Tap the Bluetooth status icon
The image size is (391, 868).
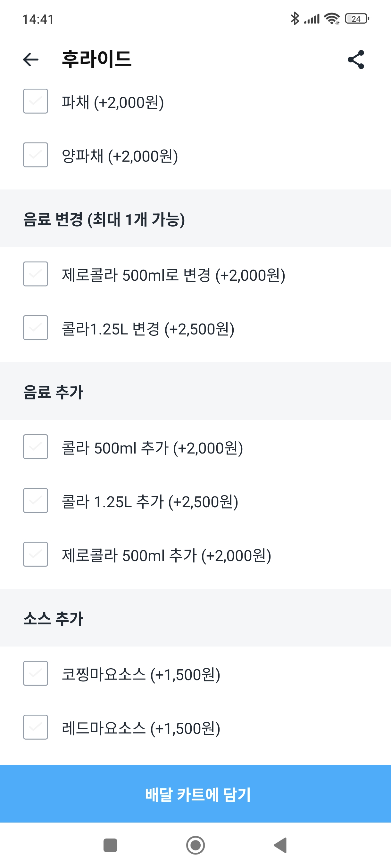tap(295, 19)
